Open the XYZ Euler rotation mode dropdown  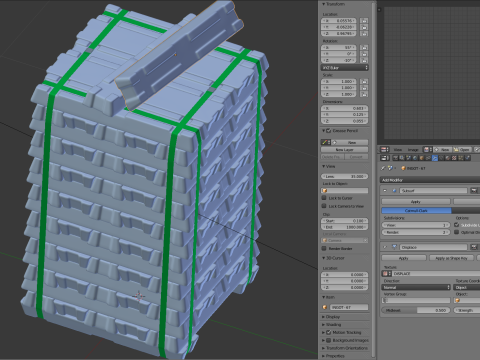345,68
